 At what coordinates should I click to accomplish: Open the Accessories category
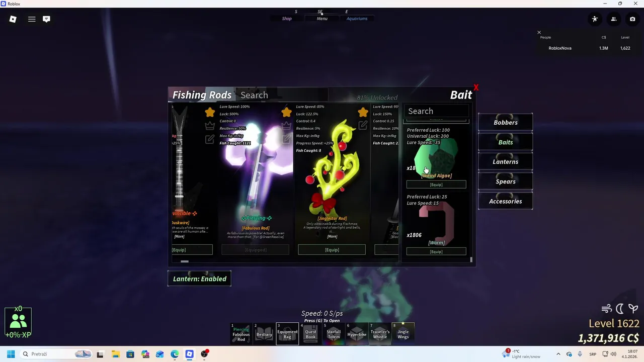pyautogui.click(x=505, y=201)
